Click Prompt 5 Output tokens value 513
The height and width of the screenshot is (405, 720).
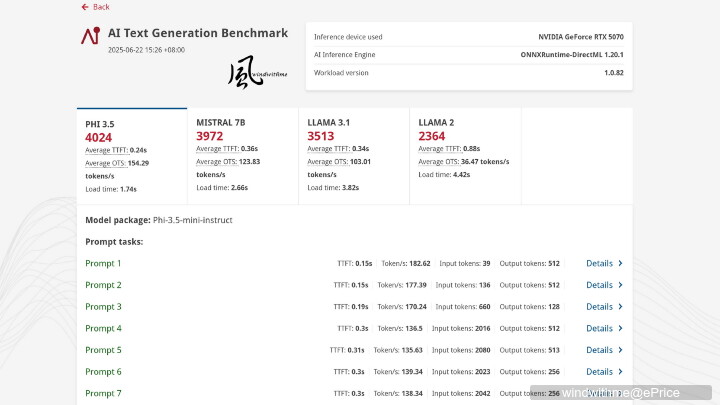tap(554, 350)
